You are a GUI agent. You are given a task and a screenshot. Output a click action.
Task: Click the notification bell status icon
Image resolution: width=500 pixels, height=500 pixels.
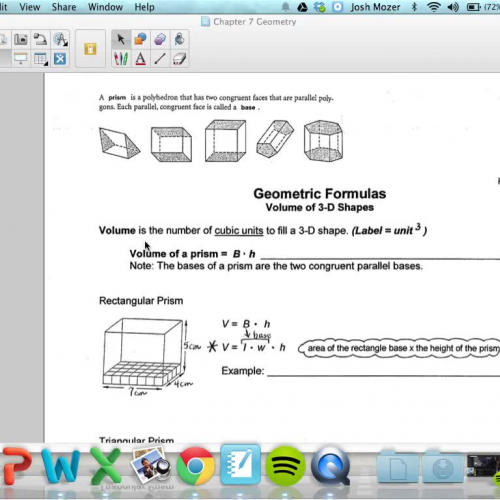click(x=286, y=7)
